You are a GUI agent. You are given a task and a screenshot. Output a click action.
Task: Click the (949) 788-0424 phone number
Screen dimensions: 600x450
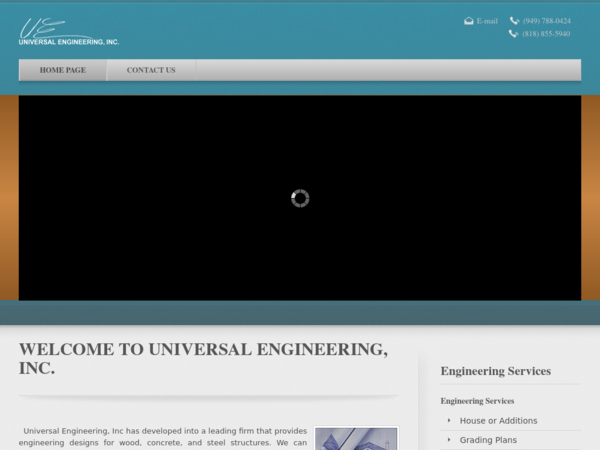tap(546, 21)
